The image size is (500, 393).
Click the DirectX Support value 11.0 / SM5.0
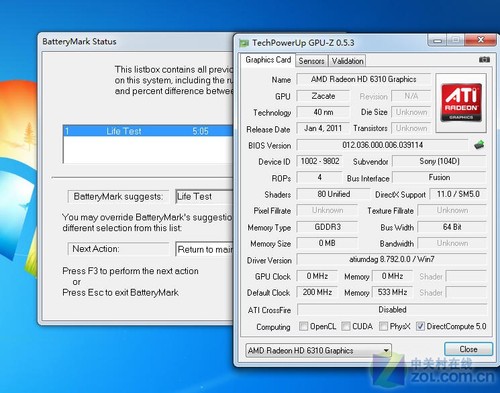458,194
